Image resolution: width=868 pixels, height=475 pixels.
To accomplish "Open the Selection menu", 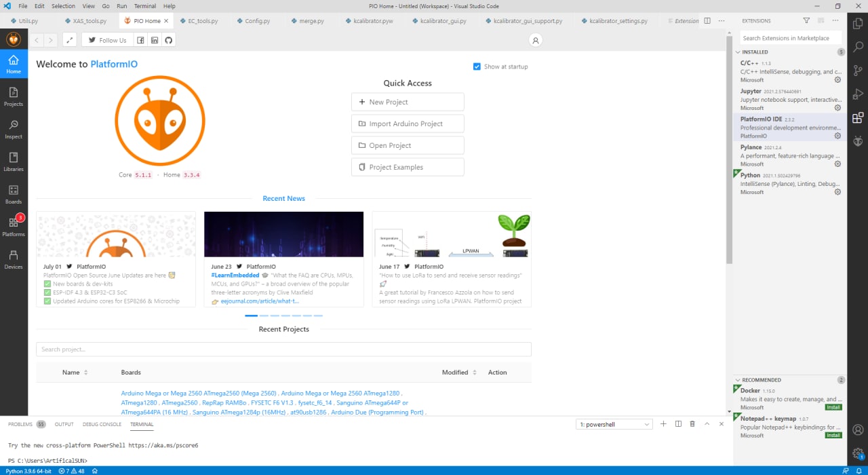I will pos(63,6).
